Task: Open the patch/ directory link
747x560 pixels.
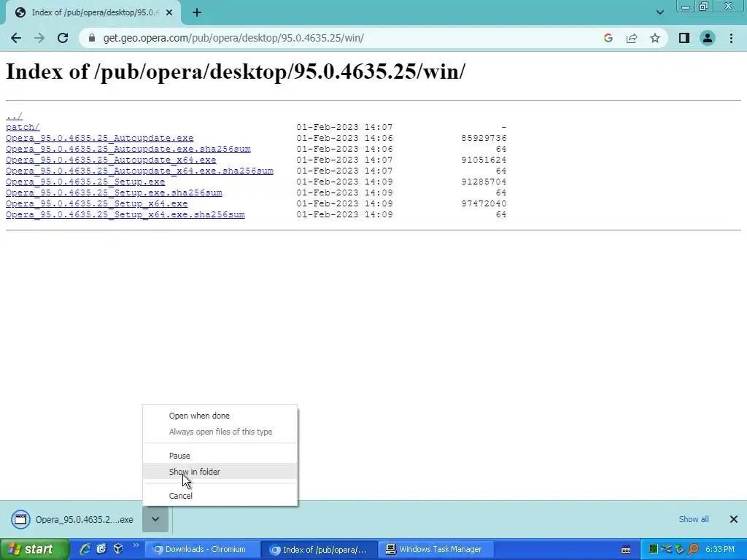Action: (23, 127)
